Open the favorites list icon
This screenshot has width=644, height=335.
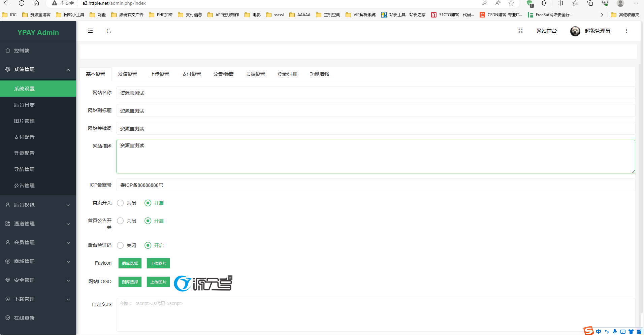tap(575, 3)
